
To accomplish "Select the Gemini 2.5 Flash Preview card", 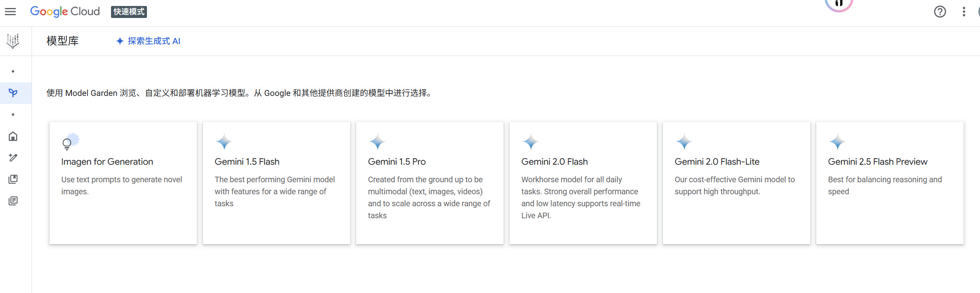I will coord(890,183).
